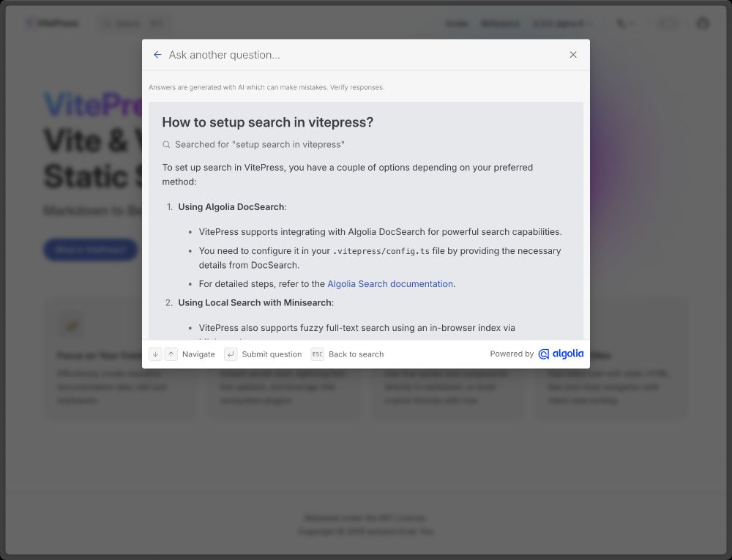Screen dimensions: 732x560
Task: Click the up arrow Navigate key icon
Action: point(171,354)
